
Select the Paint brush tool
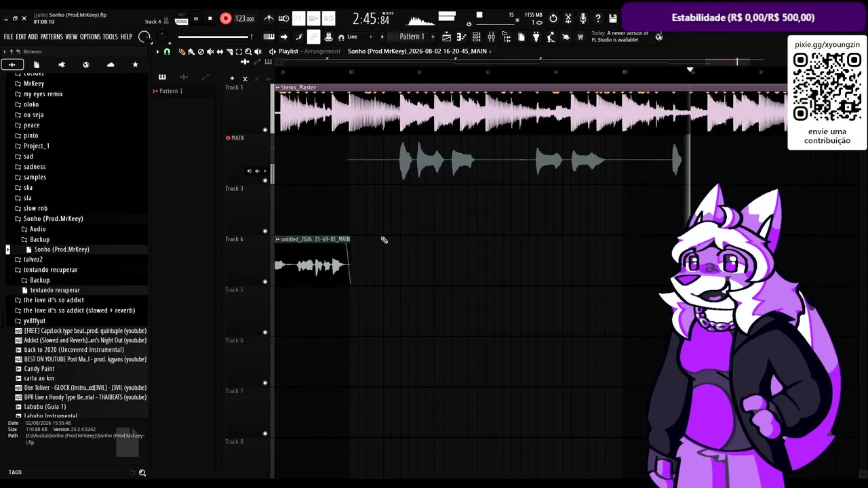point(191,52)
